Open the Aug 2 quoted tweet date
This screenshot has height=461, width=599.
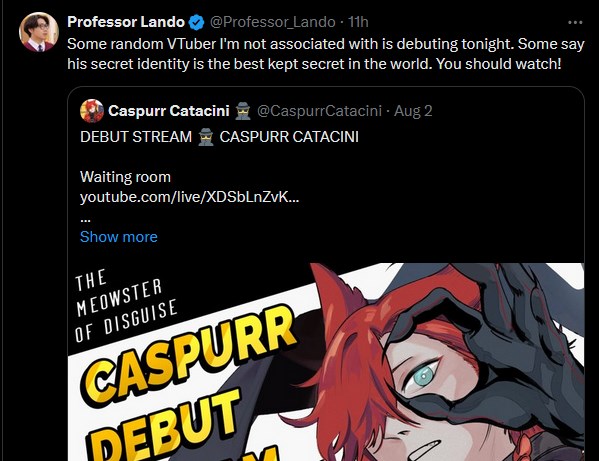coord(413,111)
